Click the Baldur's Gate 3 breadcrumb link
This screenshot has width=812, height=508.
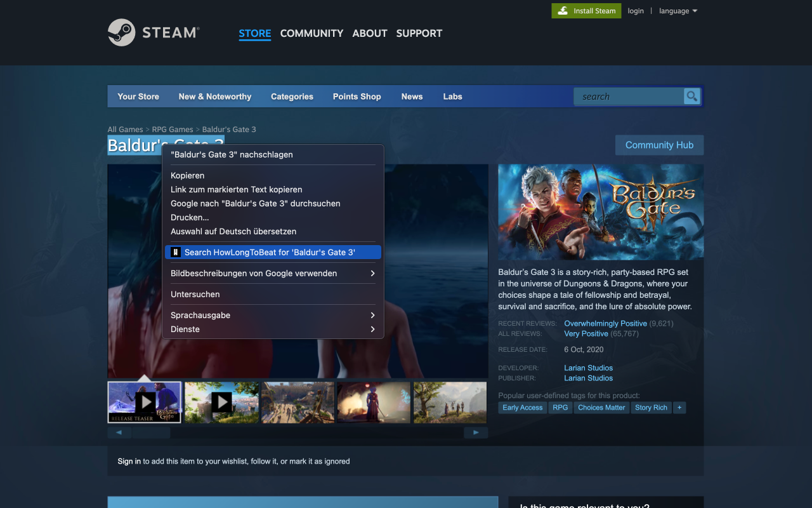tap(229, 130)
